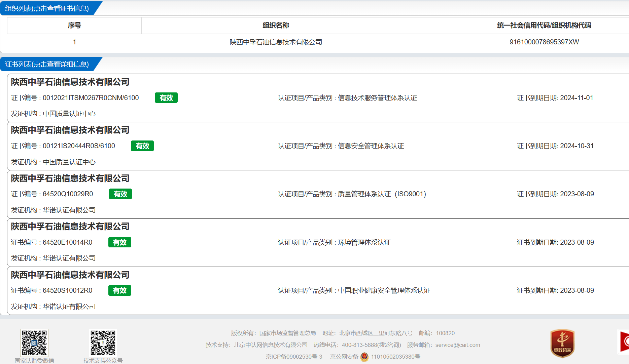Select organization row 陕西中孚石油信息技术有限公司 in table
Screen dimensions: 629x364
point(276,42)
